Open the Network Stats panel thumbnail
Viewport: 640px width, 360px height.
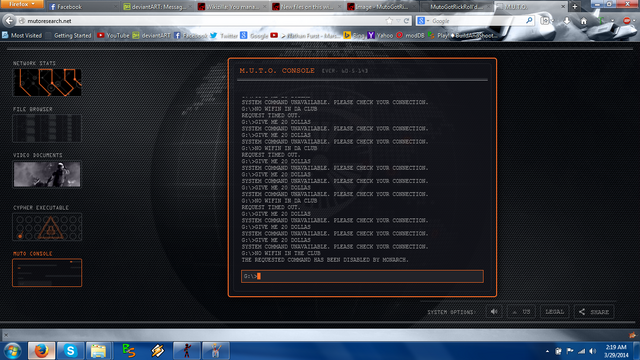[x=47, y=82]
